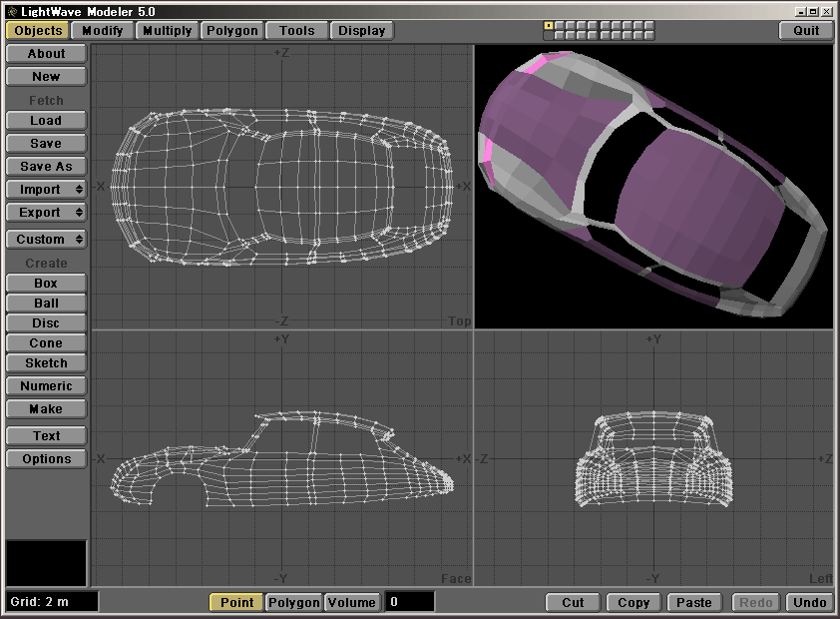This screenshot has height=619, width=840.
Task: Go to the Display tab
Action: [361, 30]
